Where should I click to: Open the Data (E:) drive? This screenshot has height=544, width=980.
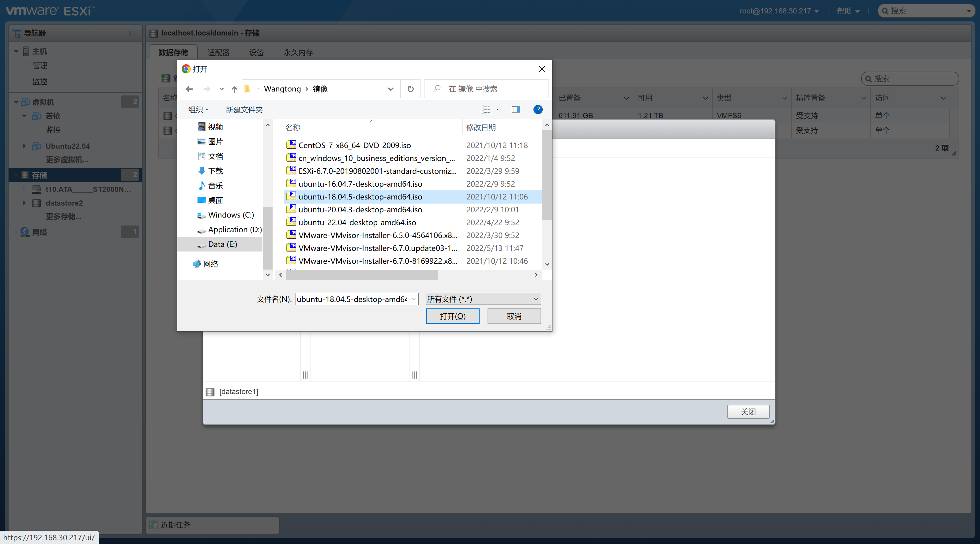(x=222, y=244)
